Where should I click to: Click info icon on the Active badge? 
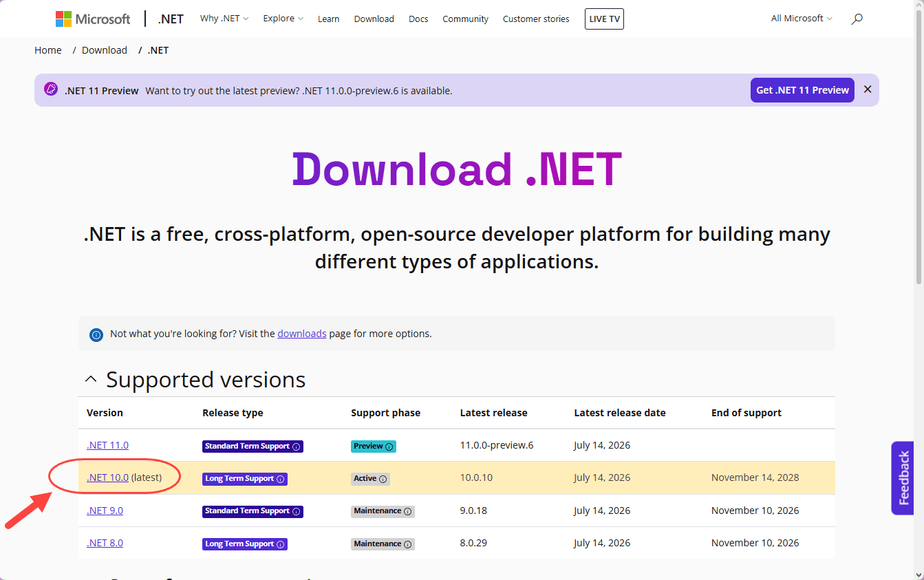coord(383,479)
